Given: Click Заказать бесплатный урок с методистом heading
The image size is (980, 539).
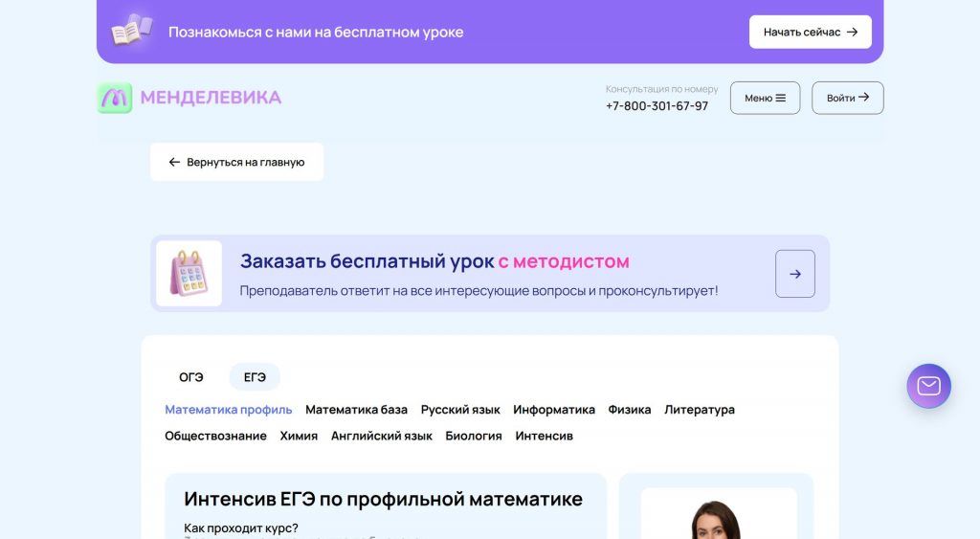Looking at the screenshot, I should click(x=434, y=260).
